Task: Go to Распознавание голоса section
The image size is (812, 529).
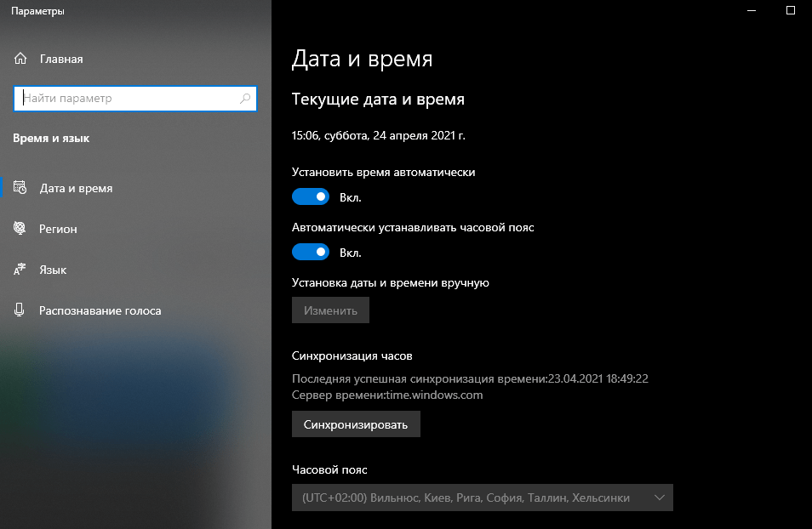Action: point(100,310)
